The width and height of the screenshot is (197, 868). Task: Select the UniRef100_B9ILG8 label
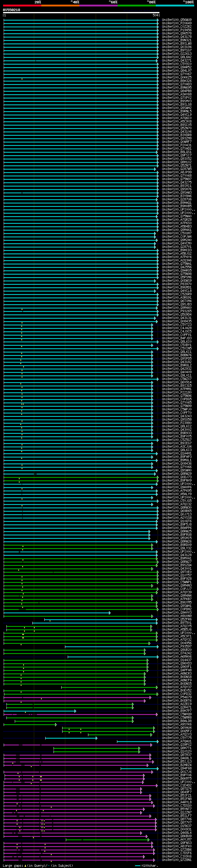pyautogui.click(x=177, y=104)
